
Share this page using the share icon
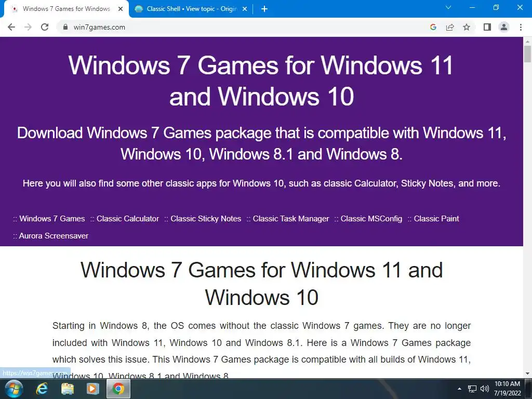tap(450, 27)
